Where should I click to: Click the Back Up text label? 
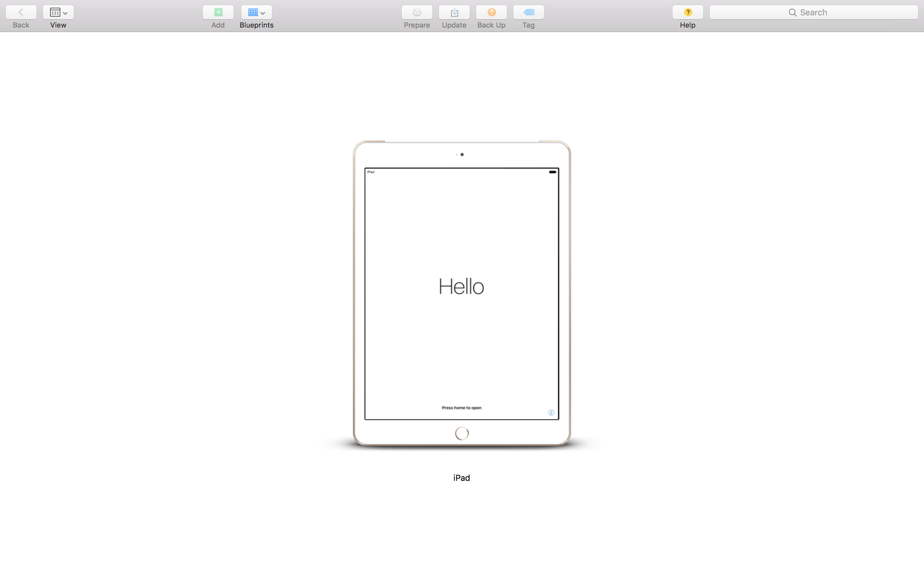click(x=491, y=25)
